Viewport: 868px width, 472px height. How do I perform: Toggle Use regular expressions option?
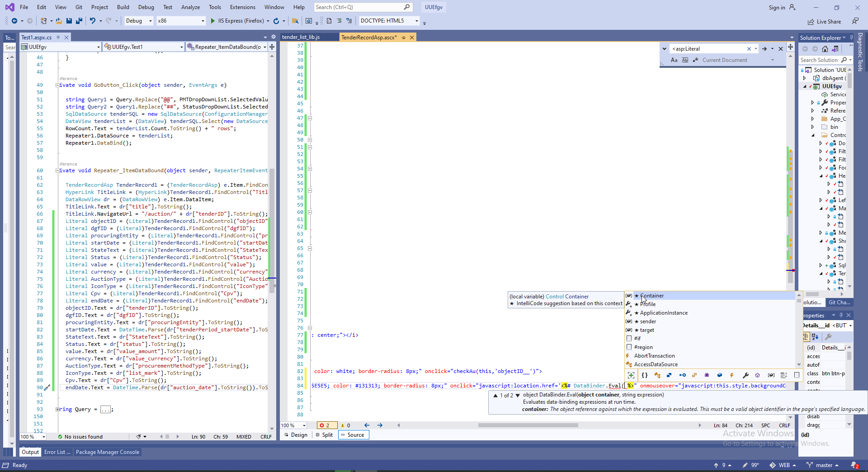pyautogui.click(x=695, y=60)
